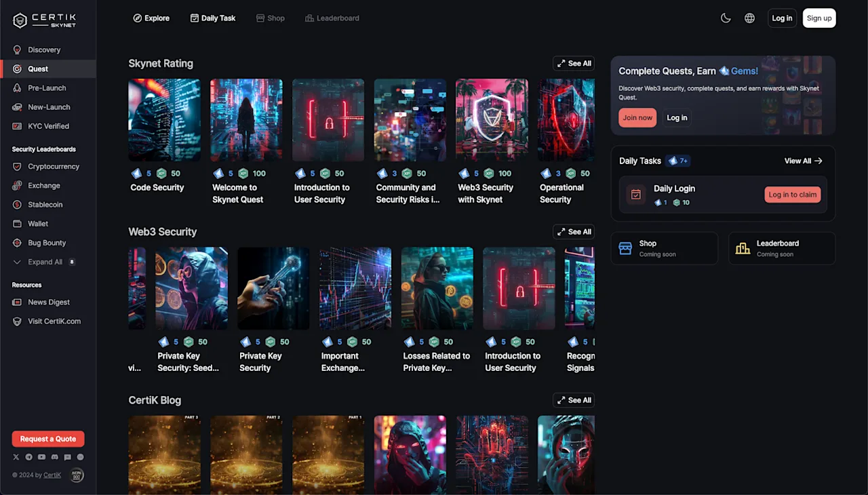Image resolution: width=868 pixels, height=495 pixels.
Task: Click the globe language icon
Action: (749, 18)
